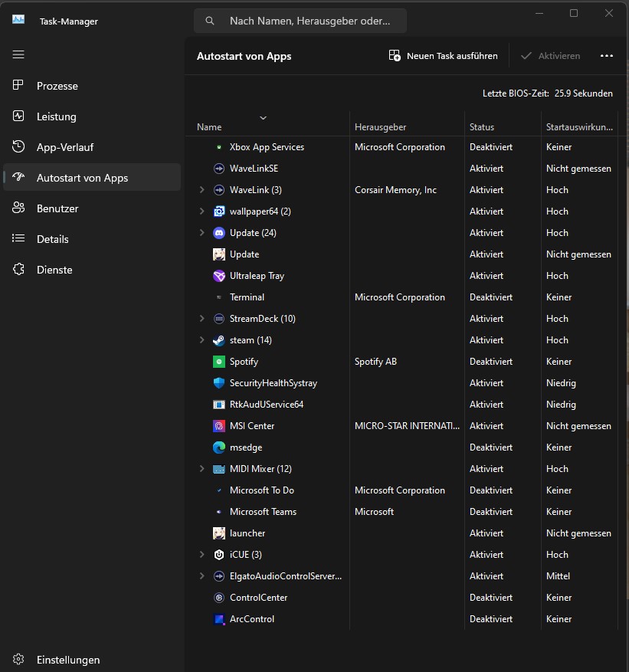
Task: Click the search magnifier icon
Action: point(209,21)
